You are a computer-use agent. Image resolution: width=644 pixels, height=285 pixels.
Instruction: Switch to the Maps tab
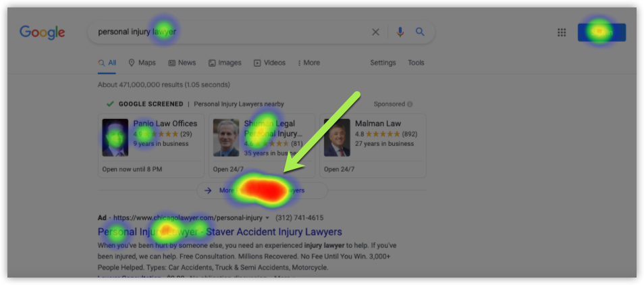coord(142,63)
